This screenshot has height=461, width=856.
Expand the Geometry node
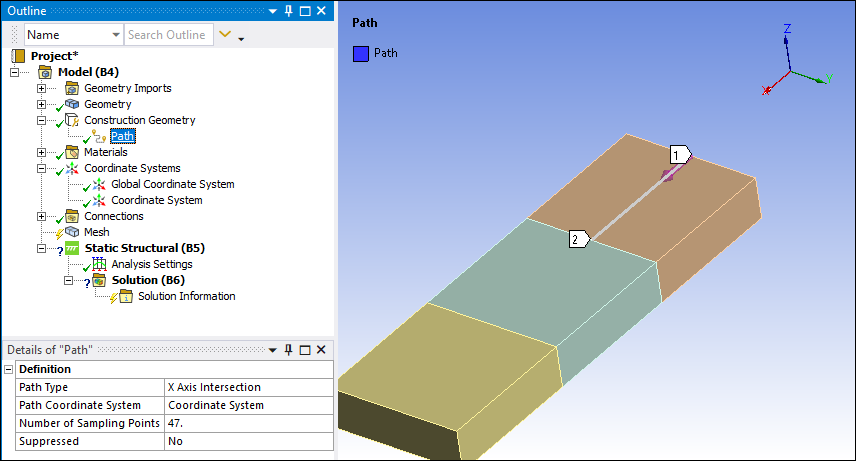tap(41, 104)
